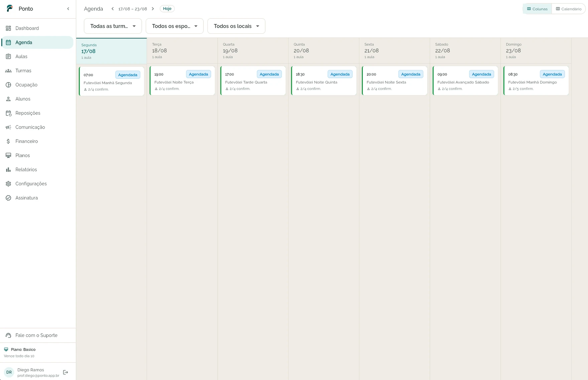This screenshot has width=588, height=380.
Task: Click the 17/08 – 23/08 date range
Action: [133, 9]
